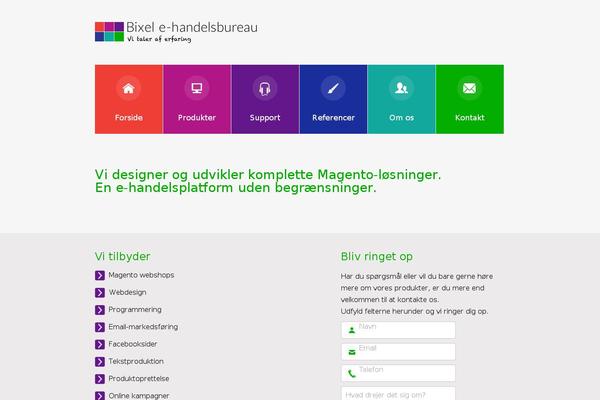Image resolution: width=600 pixels, height=400 pixels.
Task: Open the Produktoprettelse link
Action: point(139,379)
